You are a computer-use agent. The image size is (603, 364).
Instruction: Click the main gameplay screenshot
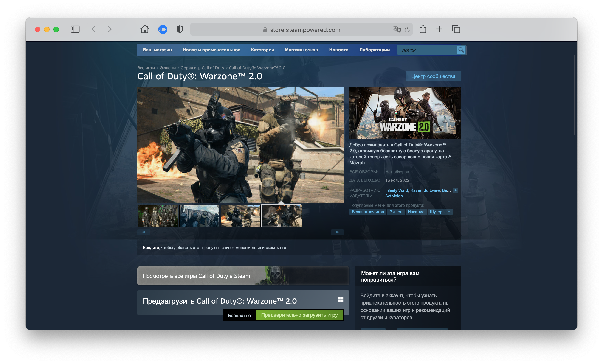[241, 144]
